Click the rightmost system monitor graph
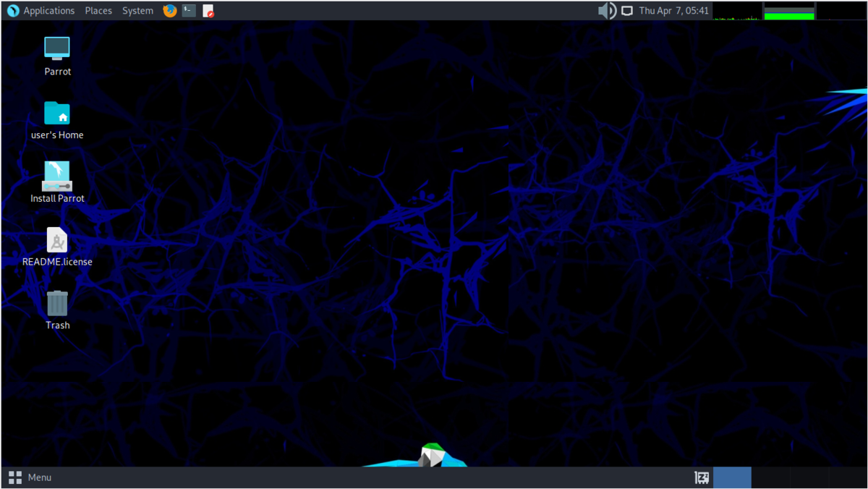Screen dimensions: 868x489 pyautogui.click(x=841, y=11)
